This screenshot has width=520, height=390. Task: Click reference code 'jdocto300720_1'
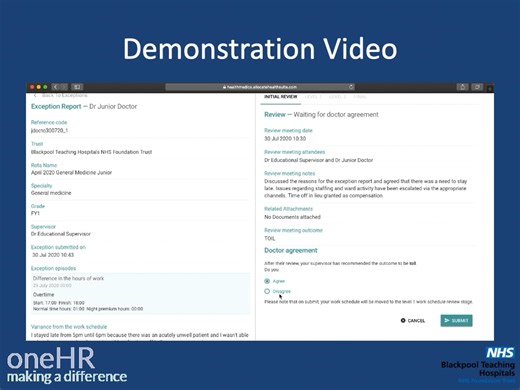(49, 130)
